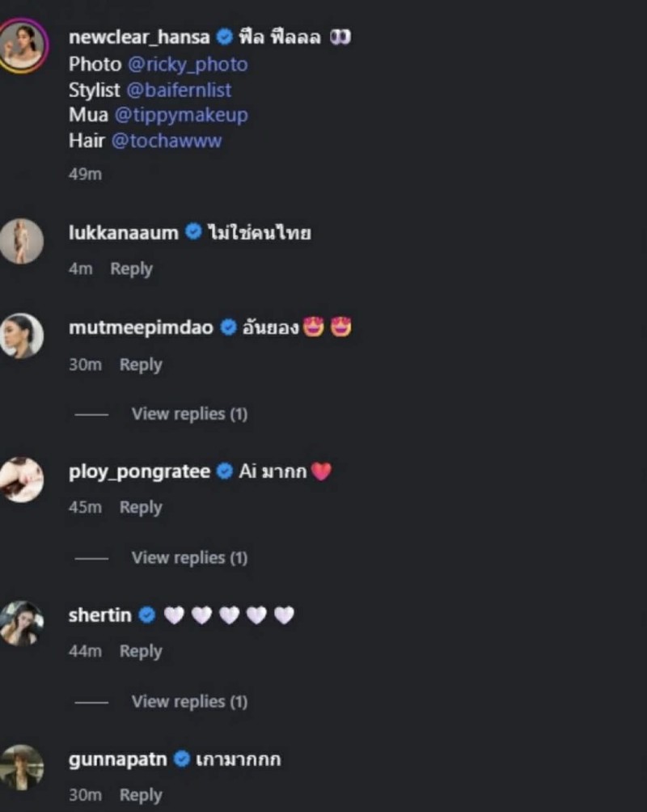
Task: Open lukkanaaum's avatar thumbnail
Action: [x=22, y=241]
